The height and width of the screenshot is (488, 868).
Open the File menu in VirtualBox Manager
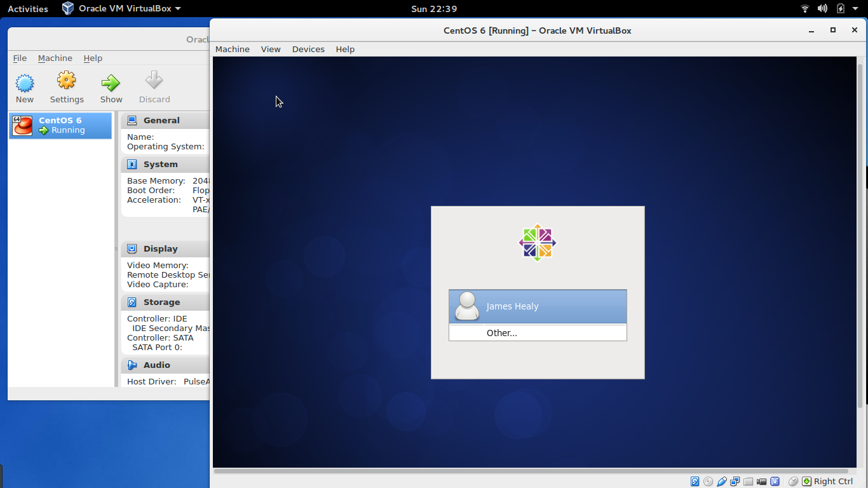pos(20,58)
